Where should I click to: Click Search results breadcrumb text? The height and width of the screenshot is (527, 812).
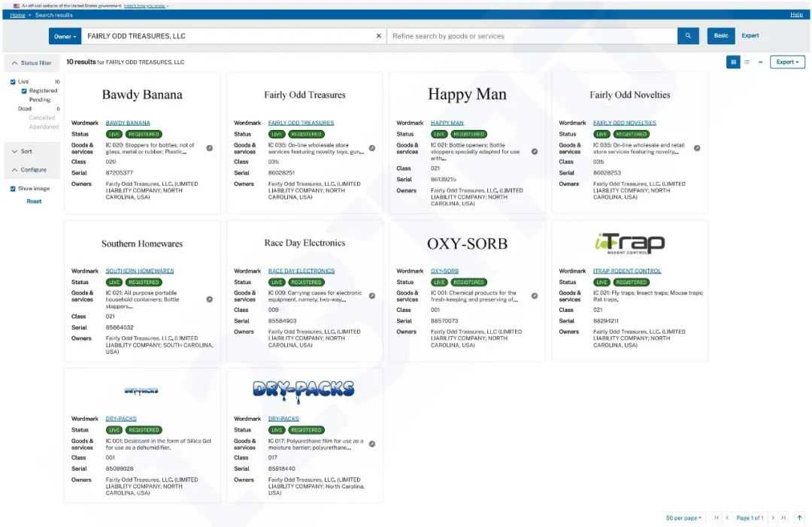point(54,15)
